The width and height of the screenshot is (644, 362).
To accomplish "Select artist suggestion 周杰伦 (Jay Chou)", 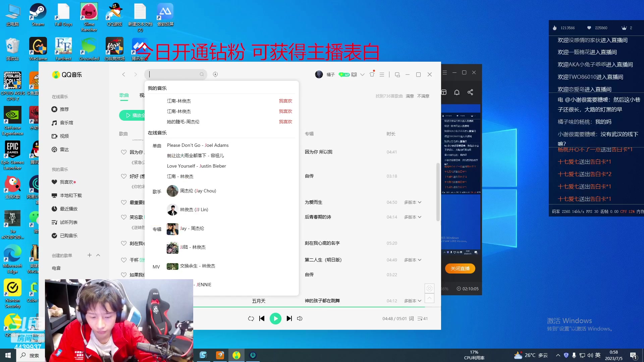I will pyautogui.click(x=192, y=191).
